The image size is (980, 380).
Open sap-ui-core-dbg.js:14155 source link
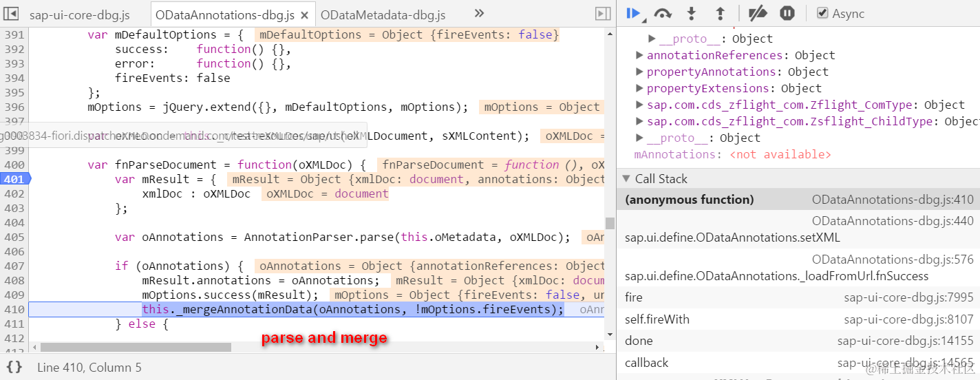[906, 341]
